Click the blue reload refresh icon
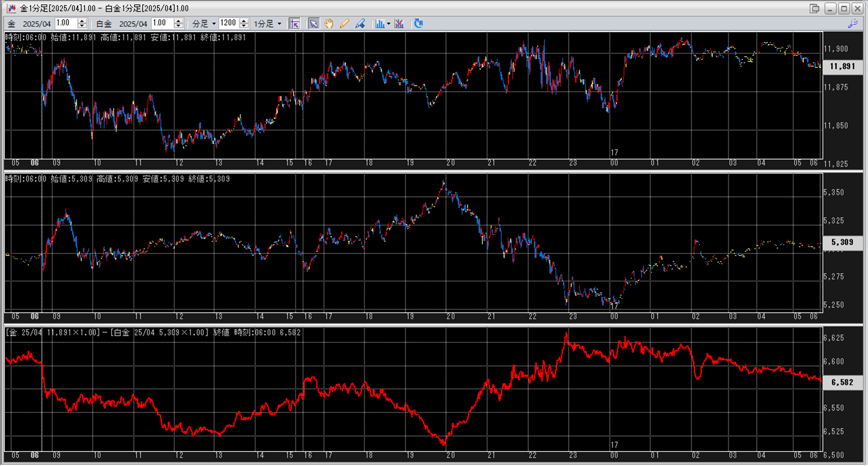 point(418,24)
